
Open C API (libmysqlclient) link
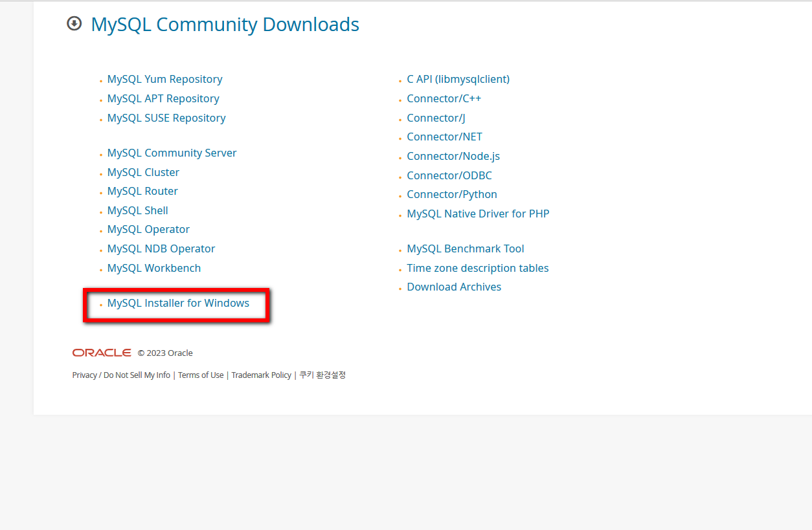point(458,80)
